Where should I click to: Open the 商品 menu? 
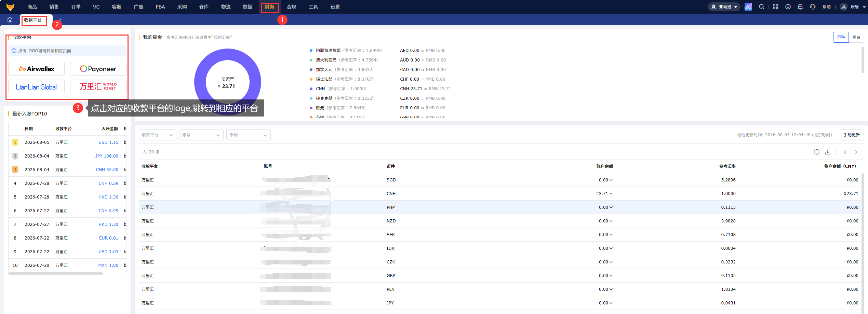pos(32,7)
